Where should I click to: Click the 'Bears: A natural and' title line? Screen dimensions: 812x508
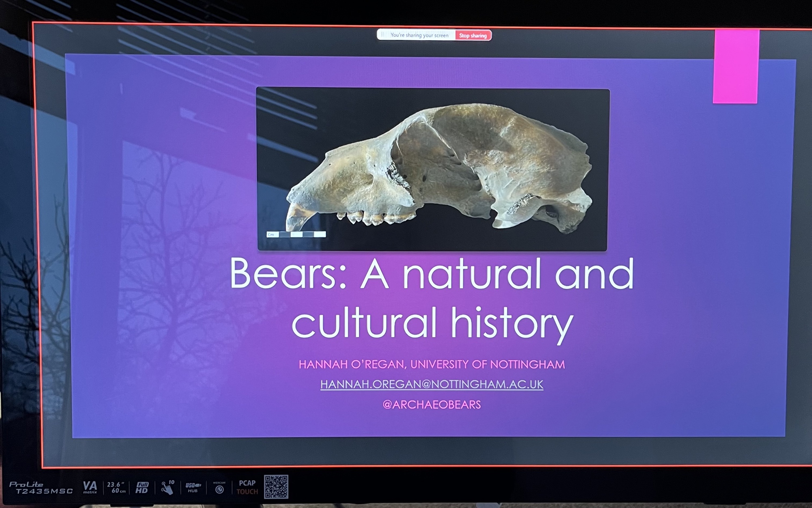pyautogui.click(x=432, y=274)
